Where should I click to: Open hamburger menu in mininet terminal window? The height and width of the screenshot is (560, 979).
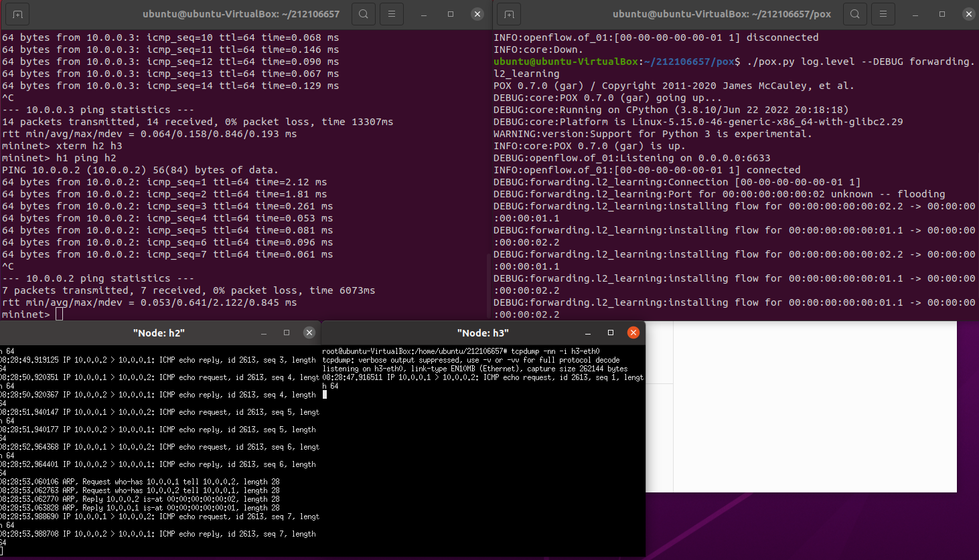[x=392, y=14]
